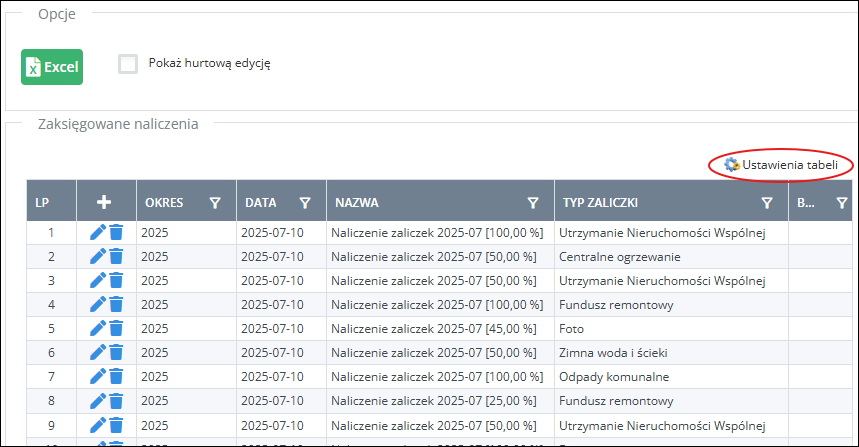The width and height of the screenshot is (859, 447).
Task: Open Ustawienia tabeli table settings link
Action: pos(790,164)
